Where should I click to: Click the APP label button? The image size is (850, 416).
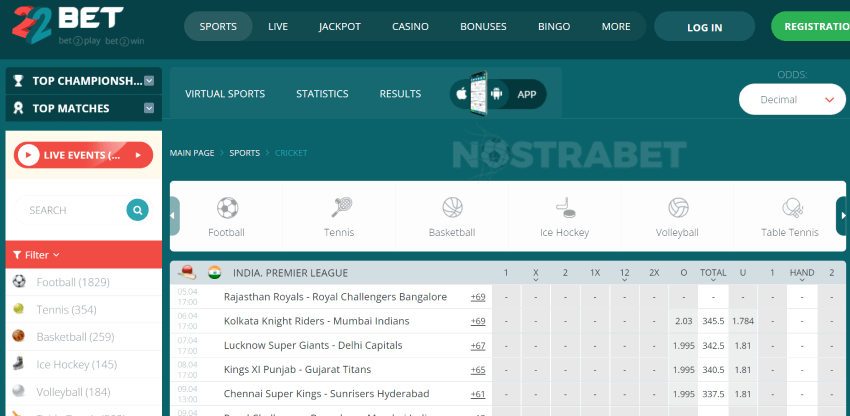click(526, 94)
